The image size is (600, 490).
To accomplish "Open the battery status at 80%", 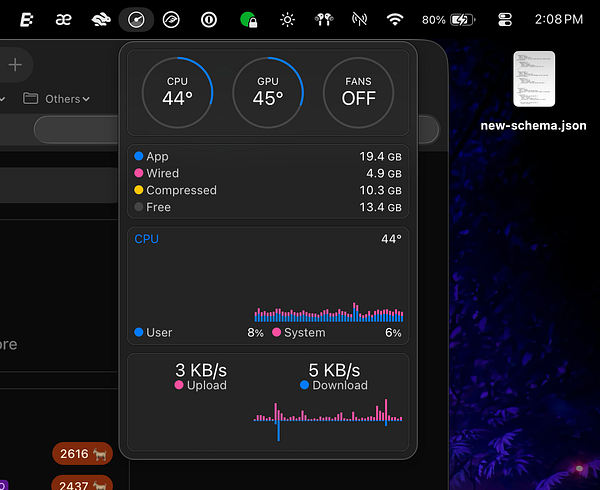I will tap(448, 20).
